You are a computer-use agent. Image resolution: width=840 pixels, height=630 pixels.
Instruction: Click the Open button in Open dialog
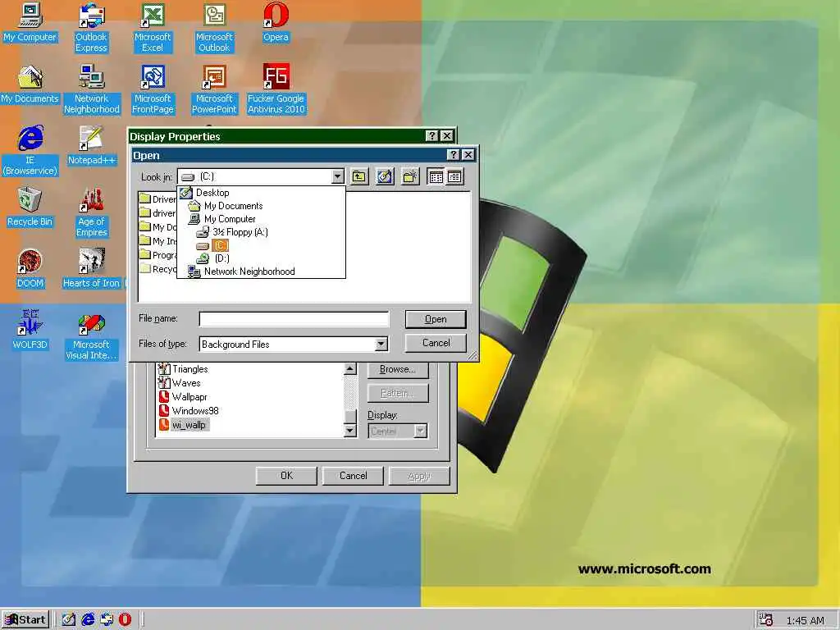coord(436,319)
